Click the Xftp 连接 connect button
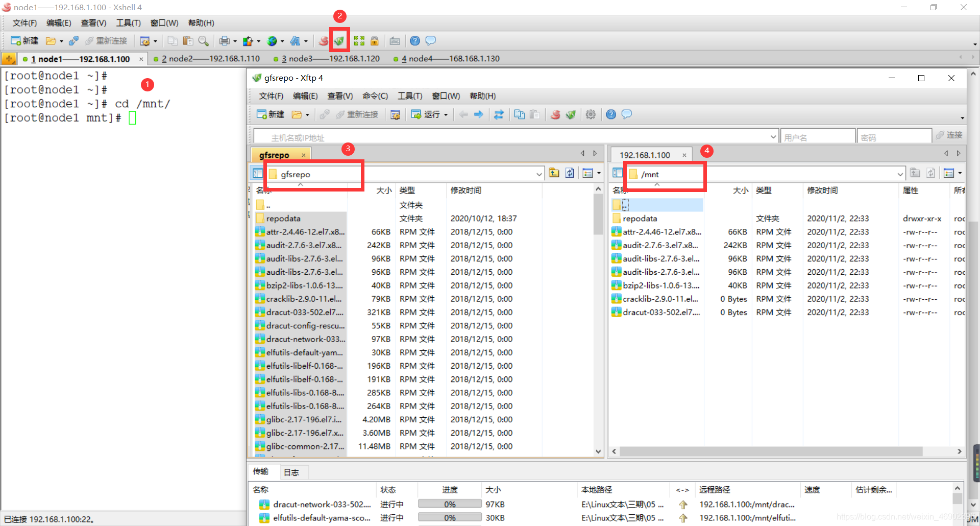980x526 pixels. pos(949,135)
